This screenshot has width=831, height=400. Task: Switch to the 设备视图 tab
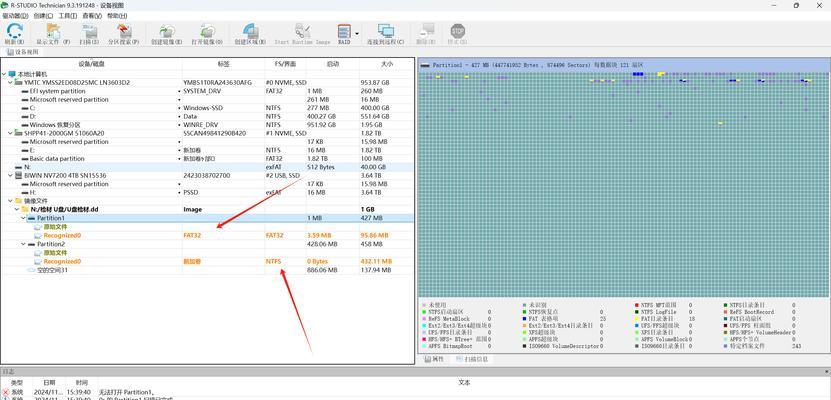pos(23,52)
